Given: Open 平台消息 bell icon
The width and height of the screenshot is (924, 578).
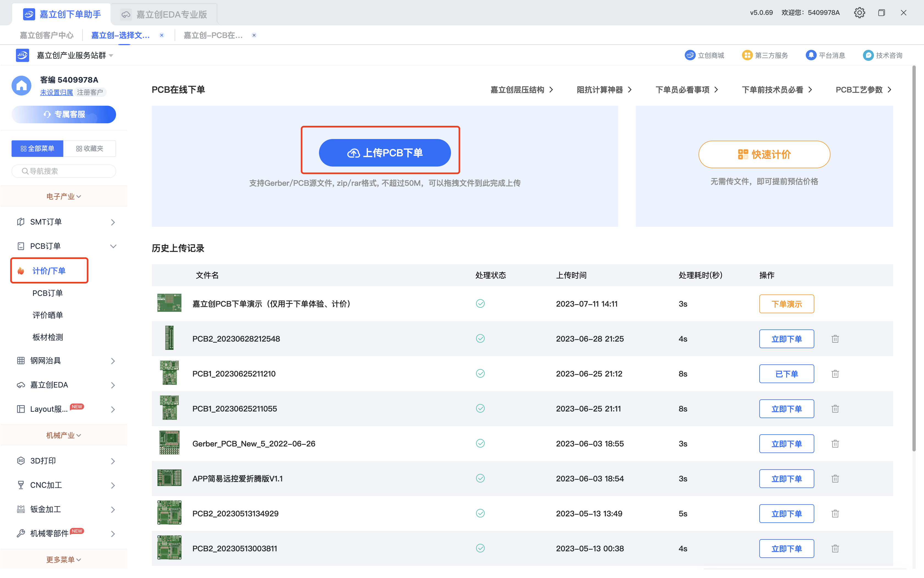Looking at the screenshot, I should (x=811, y=55).
